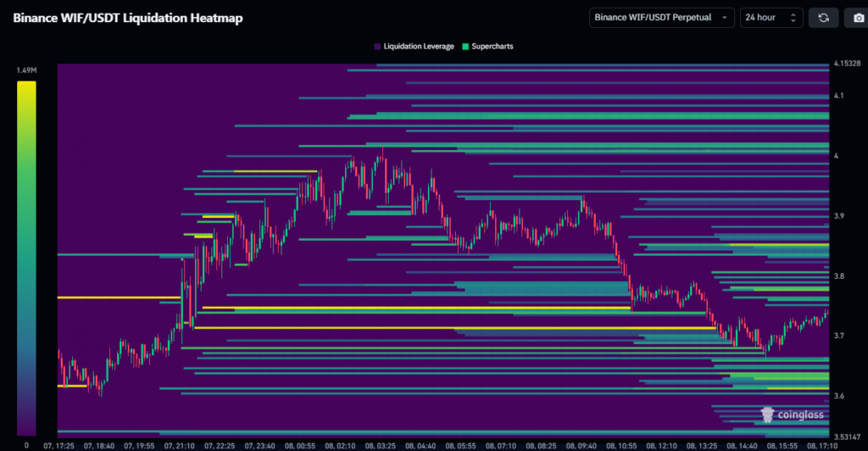The image size is (868, 451).
Task: Click the 3.7 price axis label
Action: click(x=838, y=336)
